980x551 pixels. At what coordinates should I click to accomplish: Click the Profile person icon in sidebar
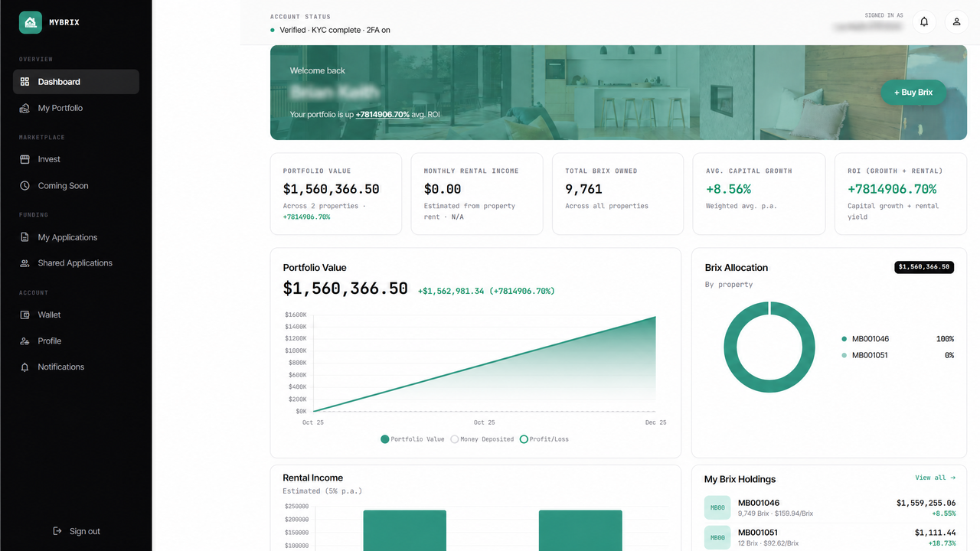[24, 341]
